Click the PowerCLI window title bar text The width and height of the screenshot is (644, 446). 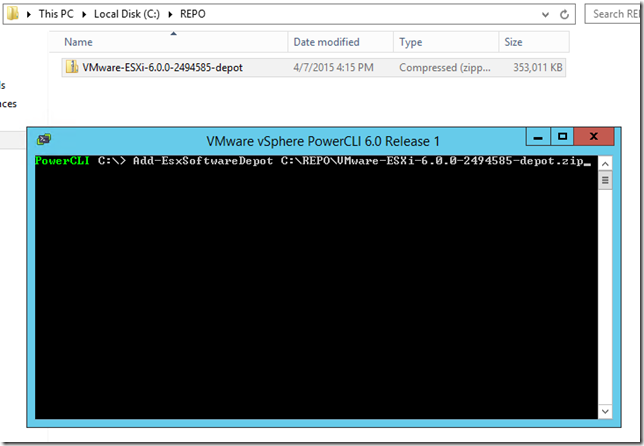pos(323,141)
